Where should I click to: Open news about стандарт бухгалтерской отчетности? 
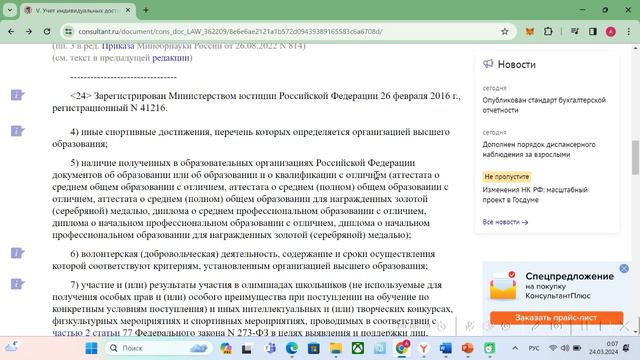[x=544, y=105]
